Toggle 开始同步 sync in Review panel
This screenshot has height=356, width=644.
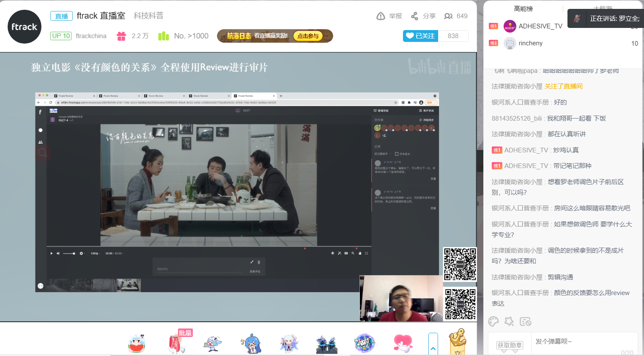(426, 120)
